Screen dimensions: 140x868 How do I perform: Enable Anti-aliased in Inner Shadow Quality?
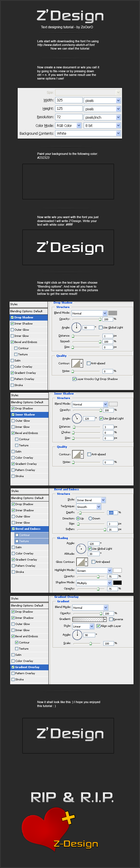tap(89, 454)
